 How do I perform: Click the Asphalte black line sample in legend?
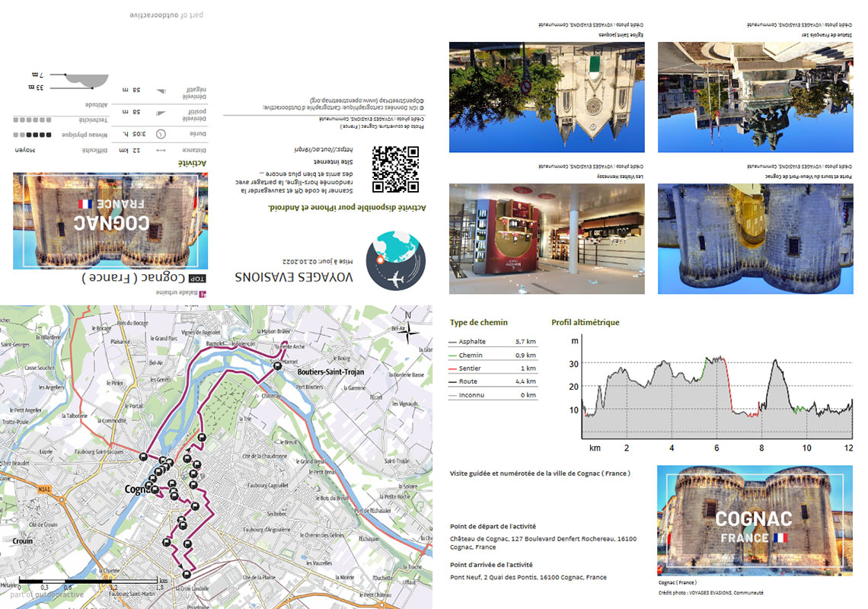coord(452,342)
